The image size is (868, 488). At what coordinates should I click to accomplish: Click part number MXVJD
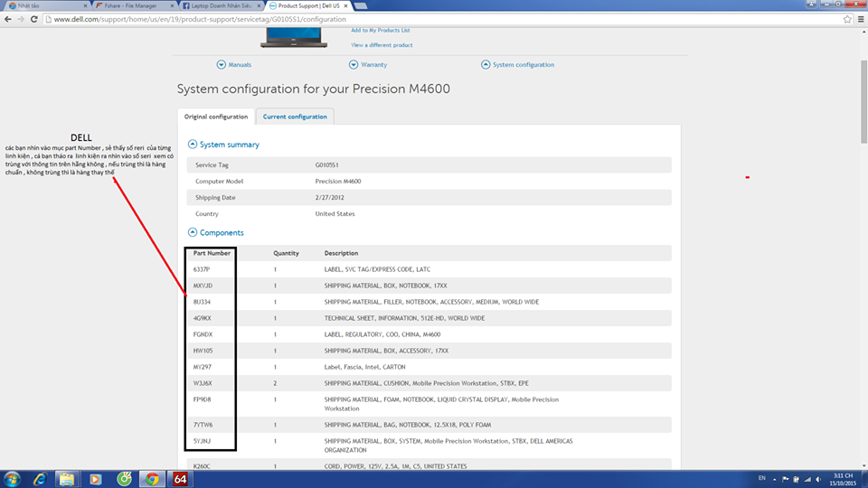(203, 286)
